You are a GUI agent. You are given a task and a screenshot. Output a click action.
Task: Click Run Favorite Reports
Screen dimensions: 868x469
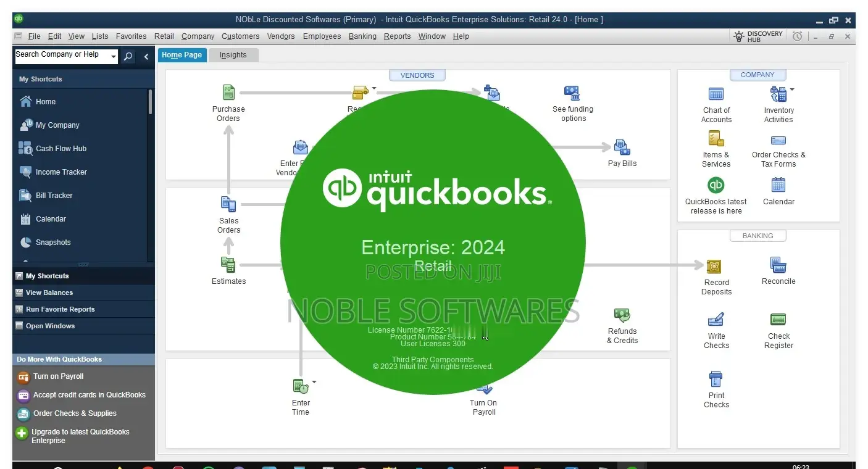[83, 309]
